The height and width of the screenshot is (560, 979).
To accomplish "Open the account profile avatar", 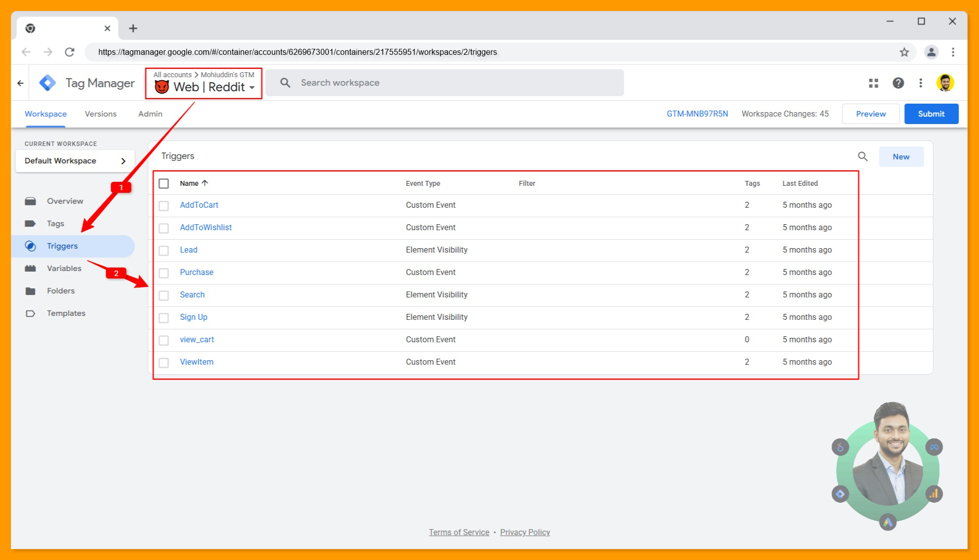I will (x=945, y=83).
